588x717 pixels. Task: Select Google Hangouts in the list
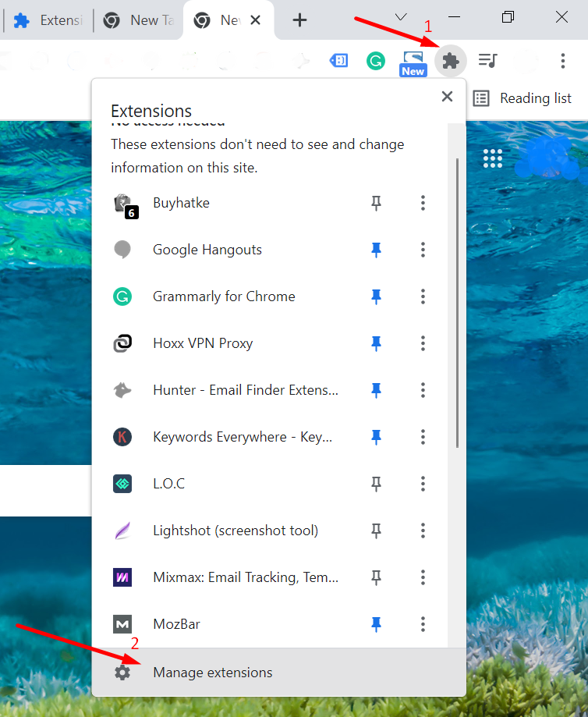(207, 250)
